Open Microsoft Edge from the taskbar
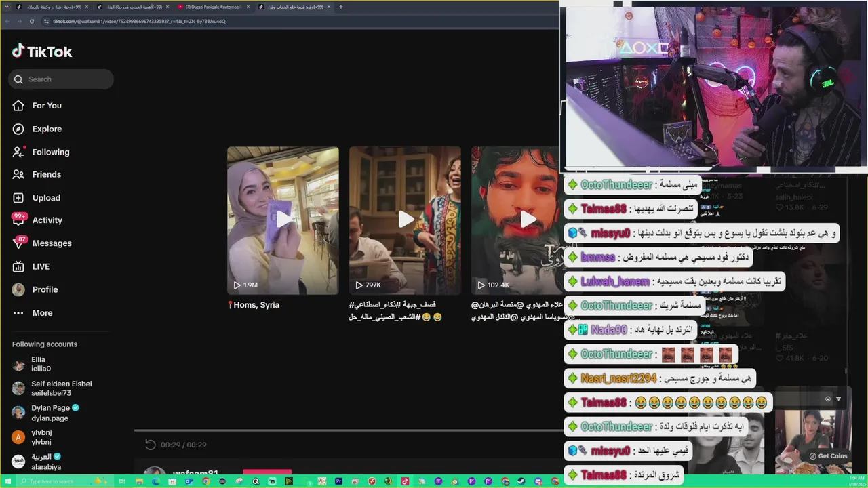The image size is (868, 488). tap(156, 481)
